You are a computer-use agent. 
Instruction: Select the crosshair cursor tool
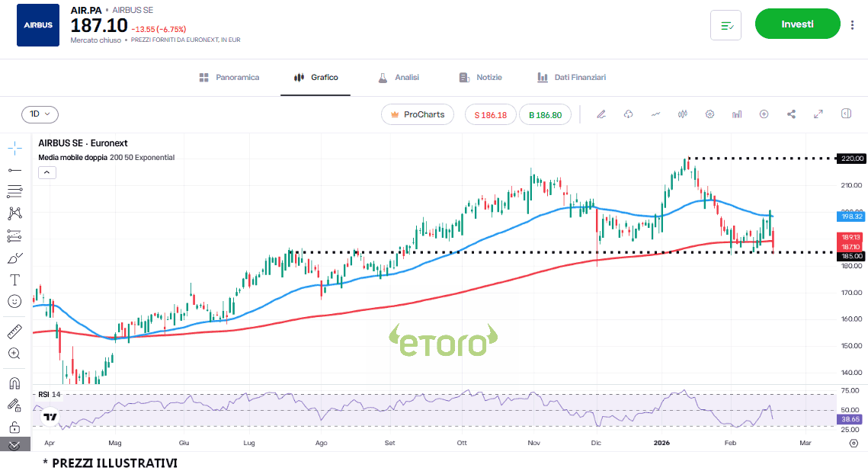pyautogui.click(x=14, y=147)
